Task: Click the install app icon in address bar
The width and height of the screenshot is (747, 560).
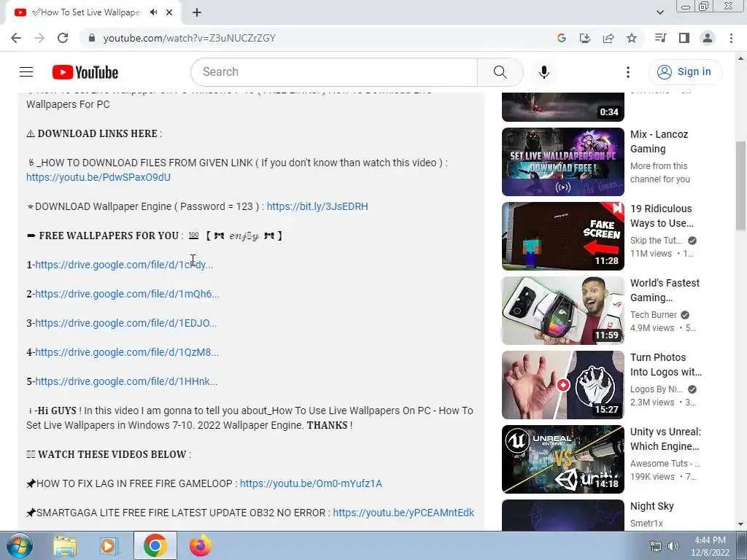Action: (584, 38)
